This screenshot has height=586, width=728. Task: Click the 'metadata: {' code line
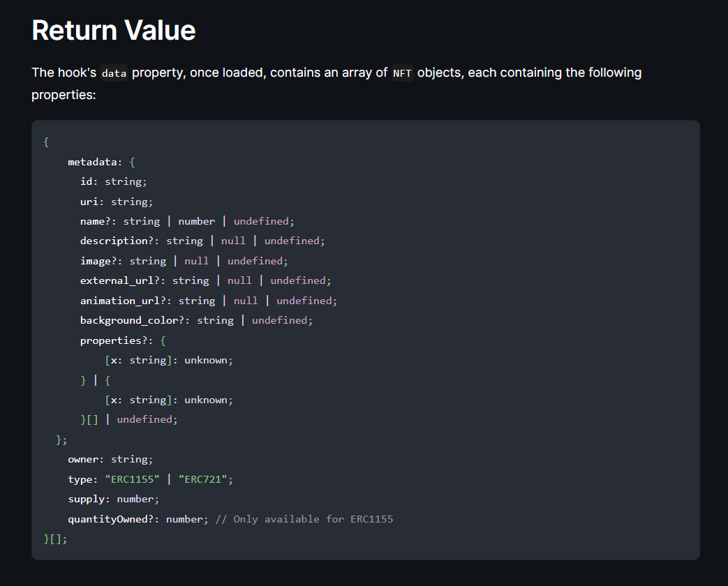pyautogui.click(x=101, y=162)
